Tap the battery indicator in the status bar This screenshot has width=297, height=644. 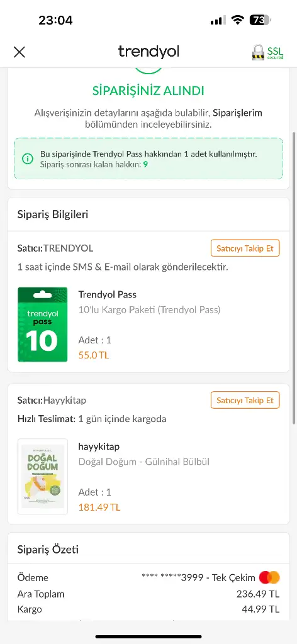pyautogui.click(x=261, y=20)
